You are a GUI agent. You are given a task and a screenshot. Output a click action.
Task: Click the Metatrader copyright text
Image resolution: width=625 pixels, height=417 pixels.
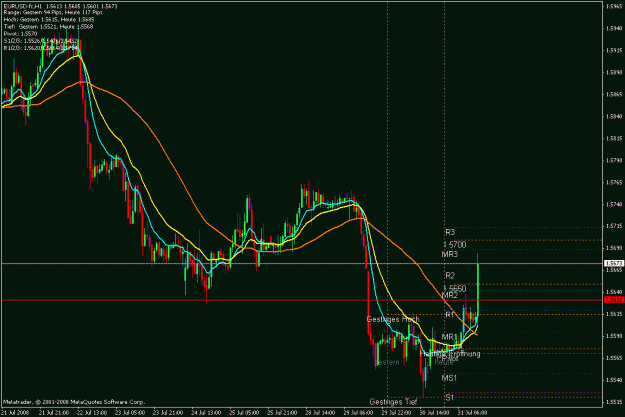pyautogui.click(x=74, y=402)
